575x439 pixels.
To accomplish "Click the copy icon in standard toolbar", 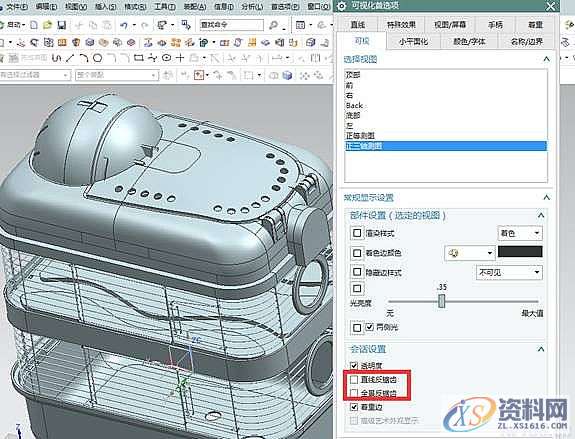I will [93, 25].
